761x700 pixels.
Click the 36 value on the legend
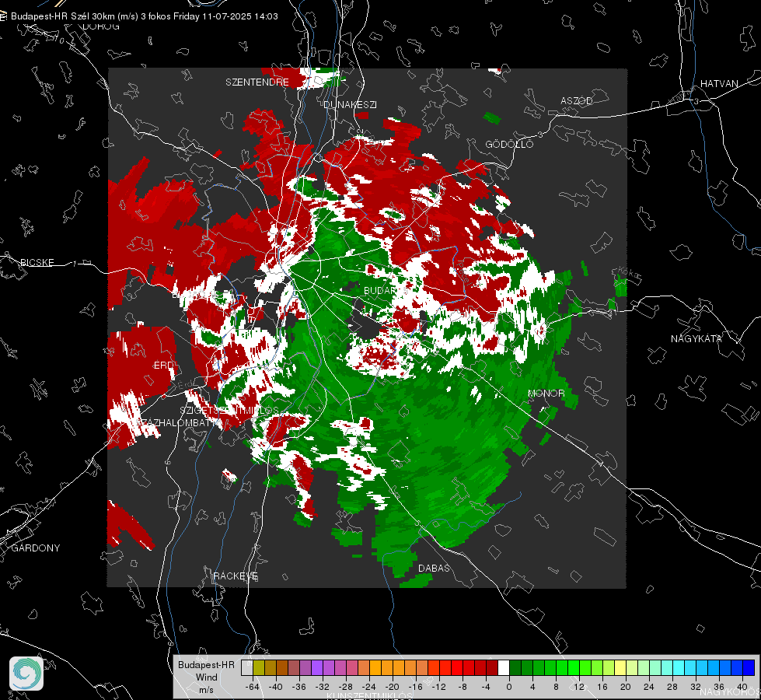pos(719,687)
